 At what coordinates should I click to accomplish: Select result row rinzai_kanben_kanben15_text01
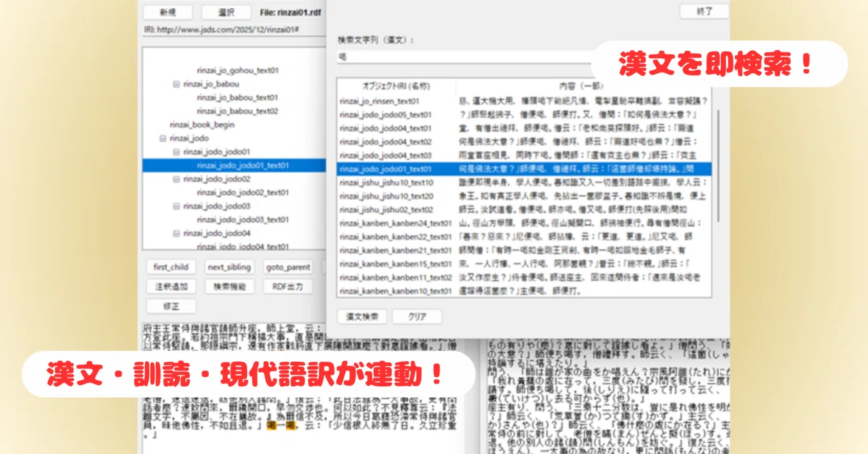point(524,264)
